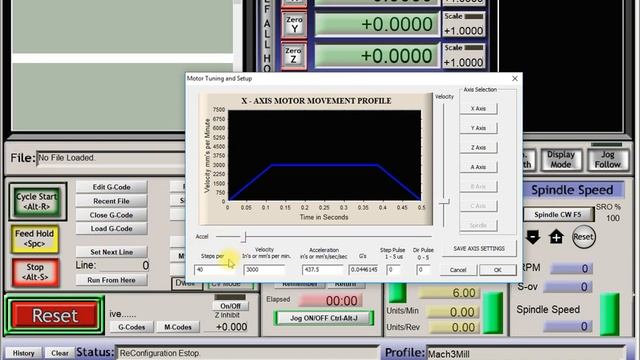Image resolution: width=640 pixels, height=360 pixels.
Task: Click SAVE AXIS SETTINGS button
Action: pyautogui.click(x=479, y=248)
